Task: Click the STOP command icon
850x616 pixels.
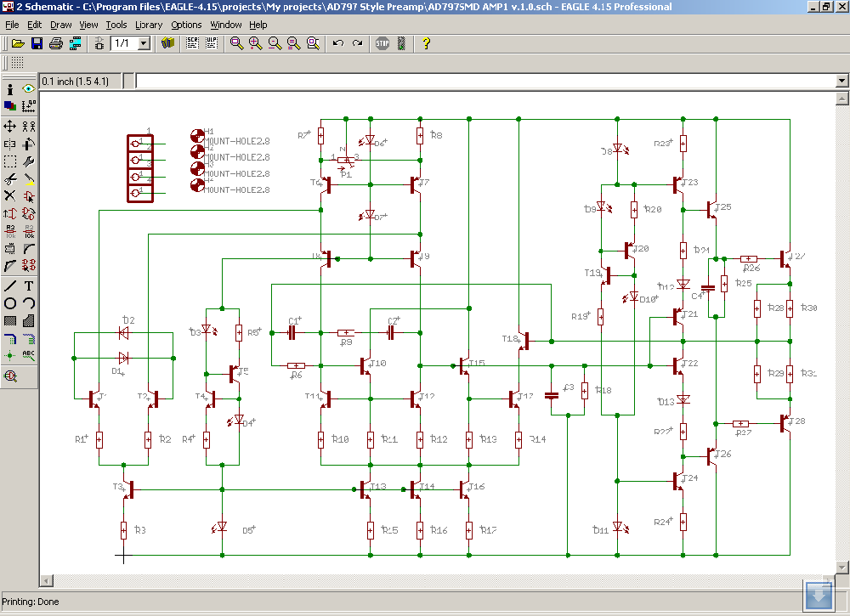Action: click(382, 43)
